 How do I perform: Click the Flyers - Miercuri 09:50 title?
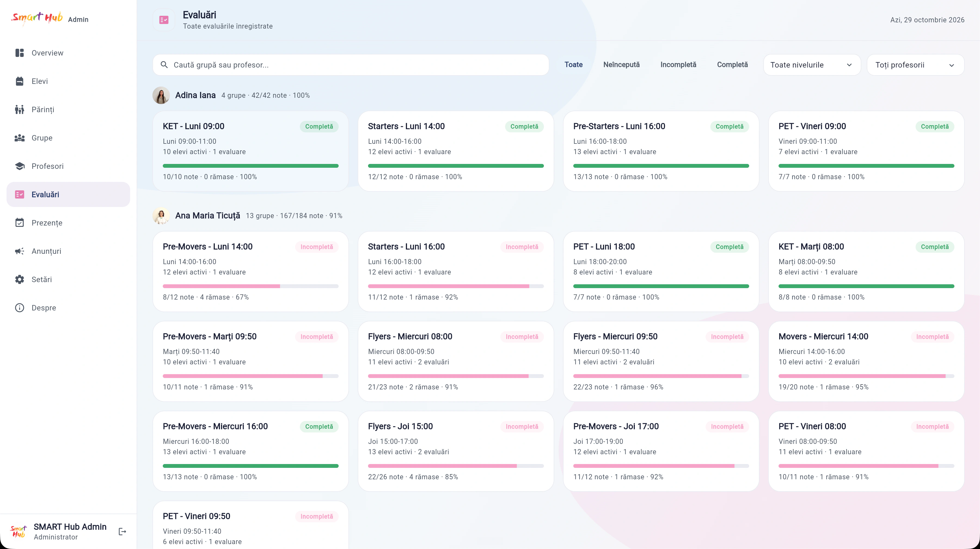click(615, 337)
